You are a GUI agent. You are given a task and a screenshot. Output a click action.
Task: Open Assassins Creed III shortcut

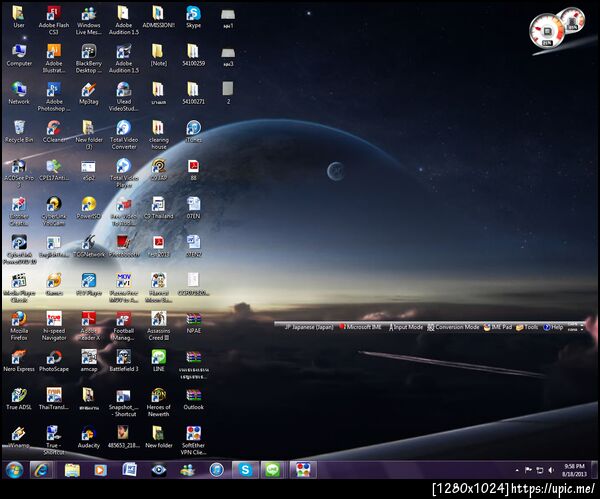[x=158, y=326]
